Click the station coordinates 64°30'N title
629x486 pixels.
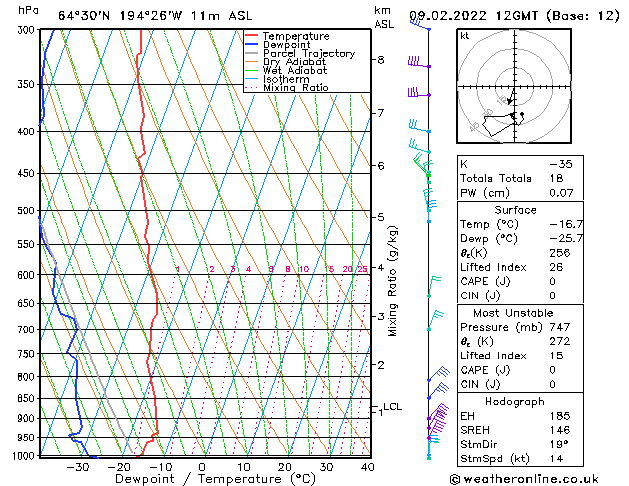(x=155, y=16)
